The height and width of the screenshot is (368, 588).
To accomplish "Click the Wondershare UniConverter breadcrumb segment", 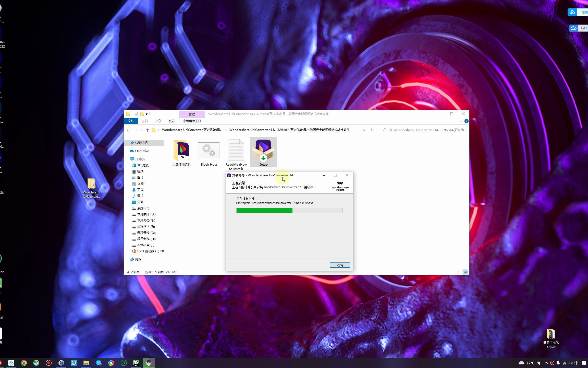I will click(192, 130).
